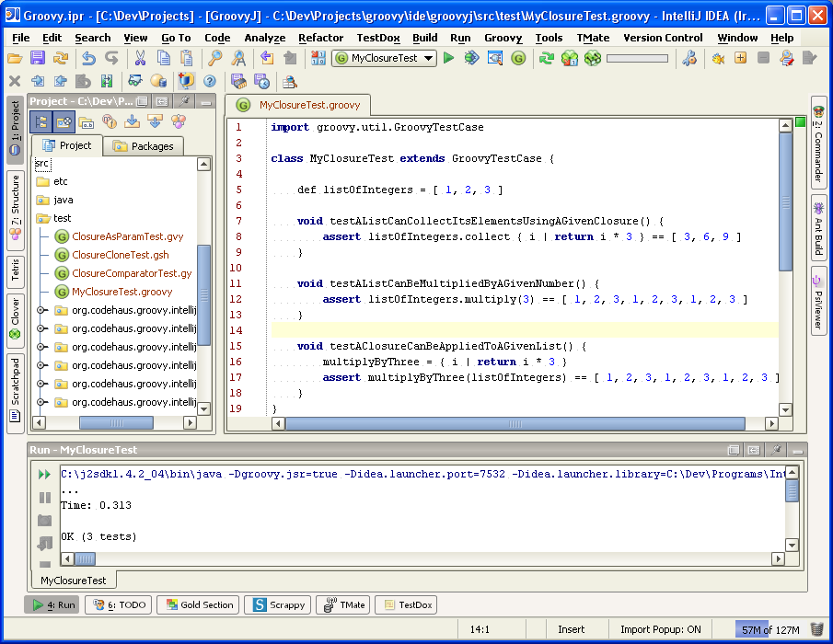Click the memory usage indicator 57M of 127M
Screen dimensions: 833x644
click(770, 629)
